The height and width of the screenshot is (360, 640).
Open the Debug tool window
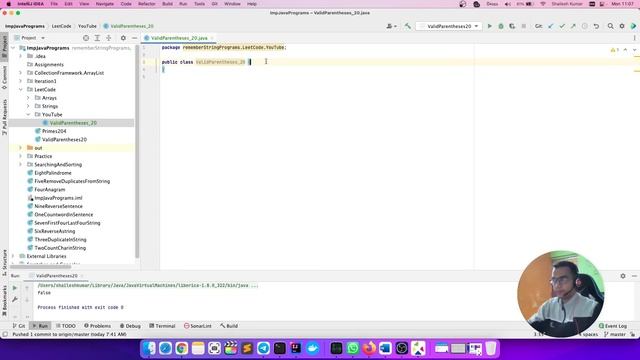(130, 326)
